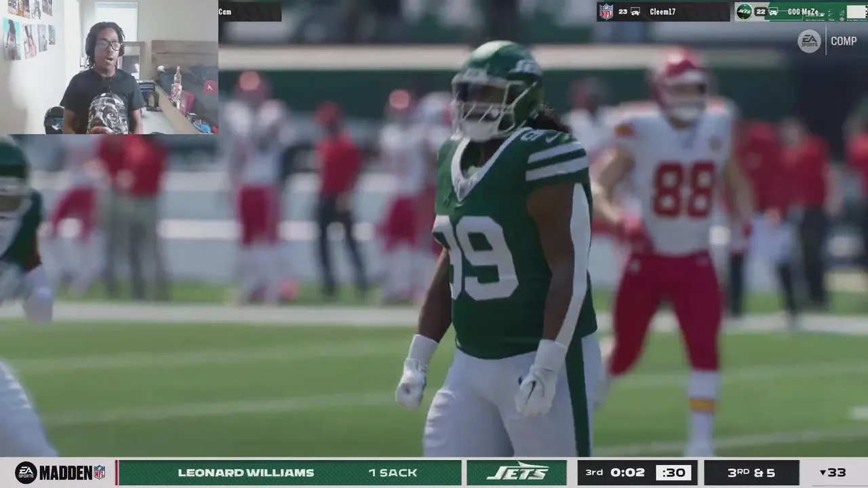
Task: Click the NFL shield logo in top scoreboard
Action: 606,12
